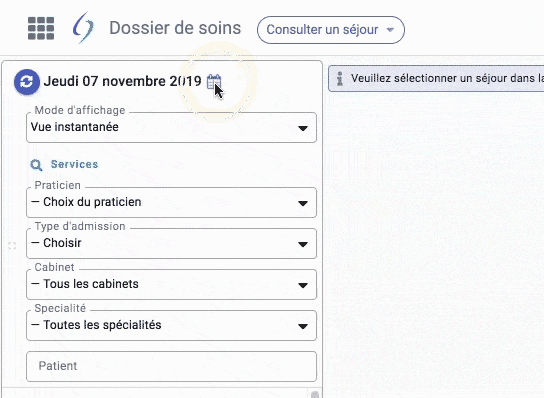Click the caret arrow beside Consulter un séjour

[390, 30]
